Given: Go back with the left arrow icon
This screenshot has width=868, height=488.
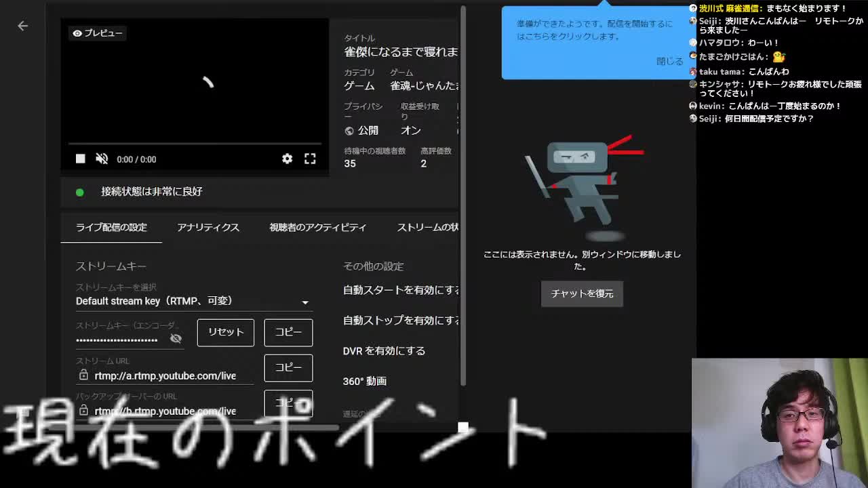Looking at the screenshot, I should tap(22, 26).
